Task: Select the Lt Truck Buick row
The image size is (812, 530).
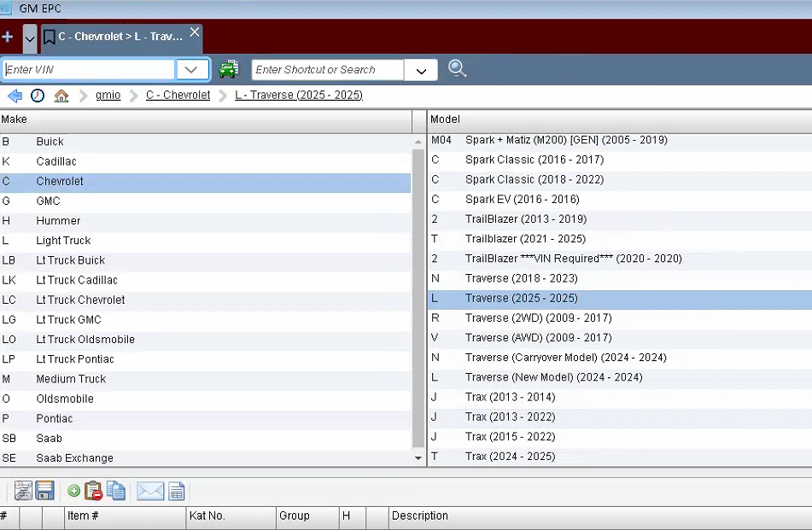Action: (206, 260)
